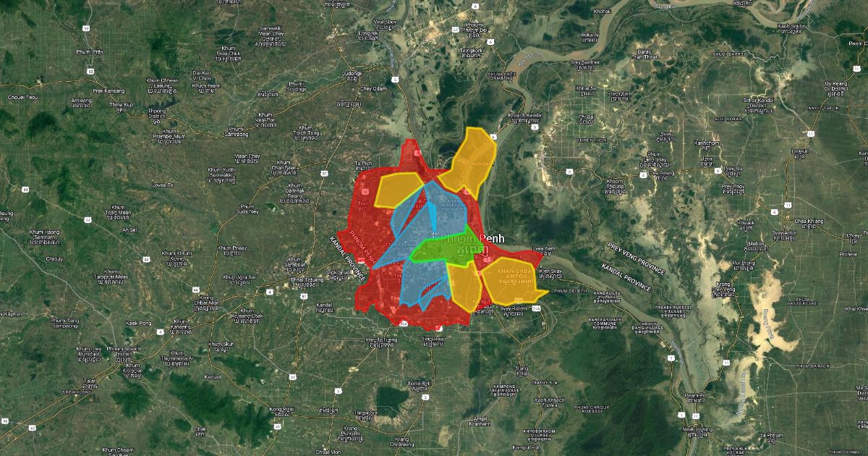The height and width of the screenshot is (456, 868).
Task: Click the 'Amleang' label
Action: tap(81, 100)
